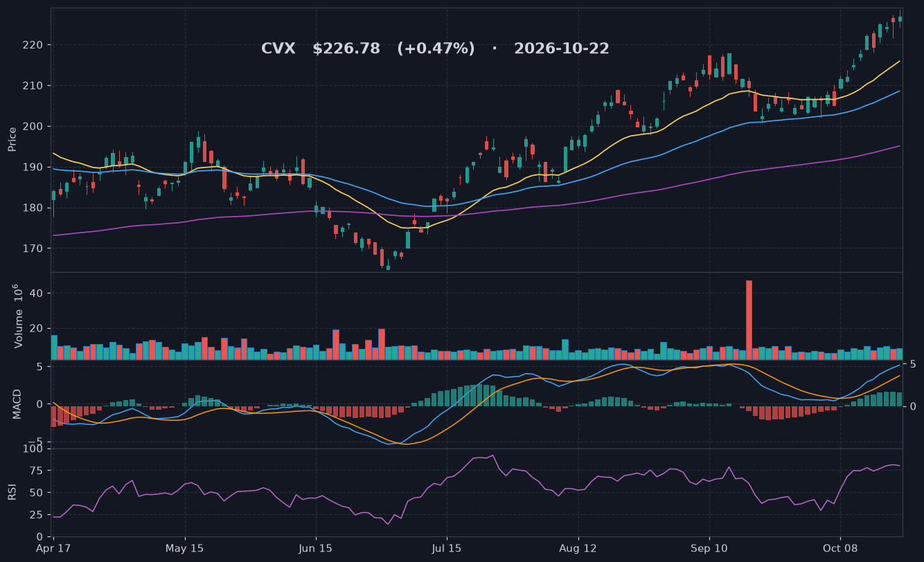Viewport: 924px width, 562px height.
Task: Click the (+0.47%) change value
Action: pos(436,49)
